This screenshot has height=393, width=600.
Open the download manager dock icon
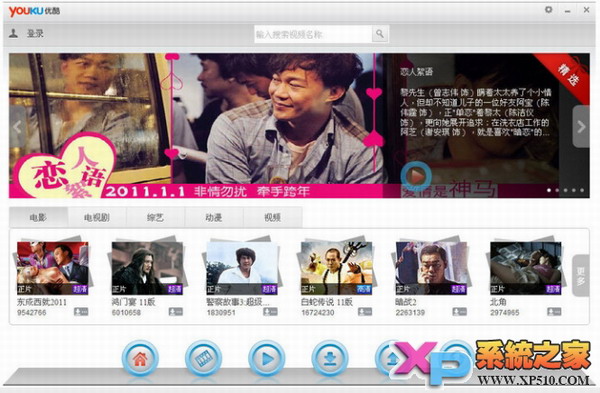[330, 358]
